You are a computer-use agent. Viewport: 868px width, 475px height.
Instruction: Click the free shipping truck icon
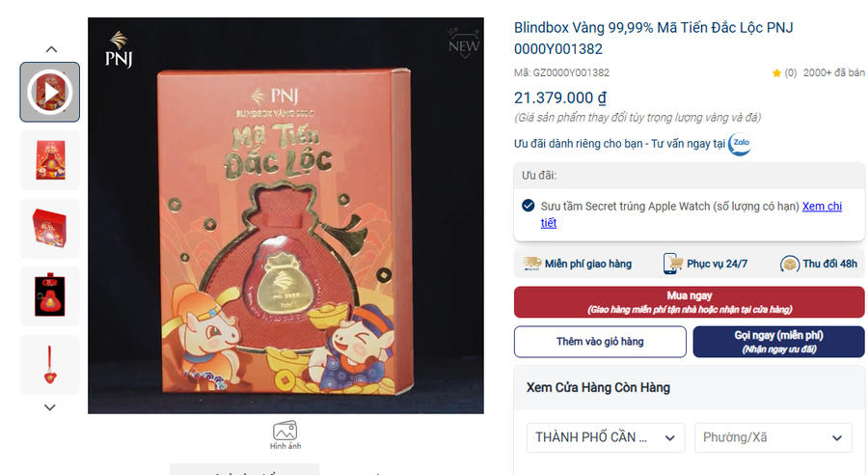(532, 264)
